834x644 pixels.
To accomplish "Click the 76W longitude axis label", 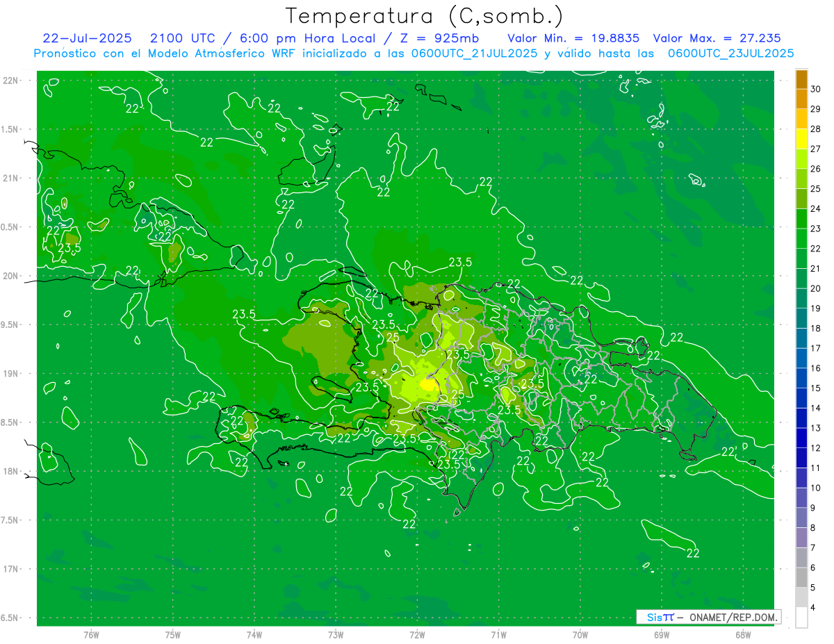I will click(x=91, y=635).
